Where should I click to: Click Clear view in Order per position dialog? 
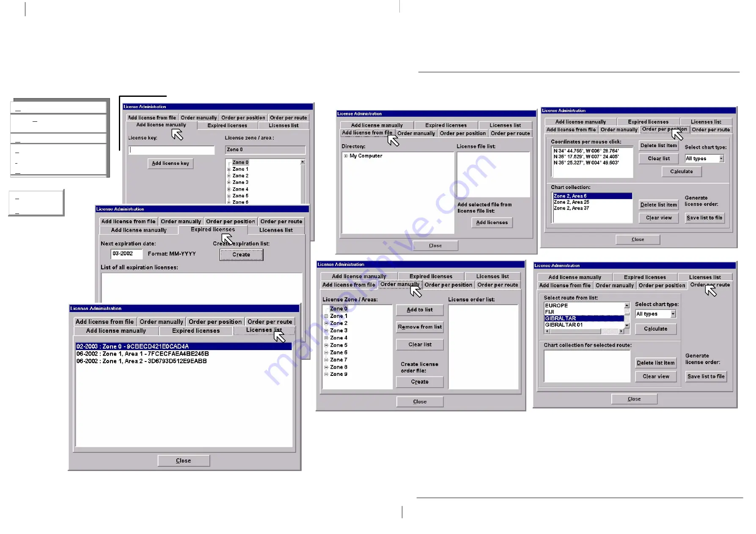pos(658,218)
